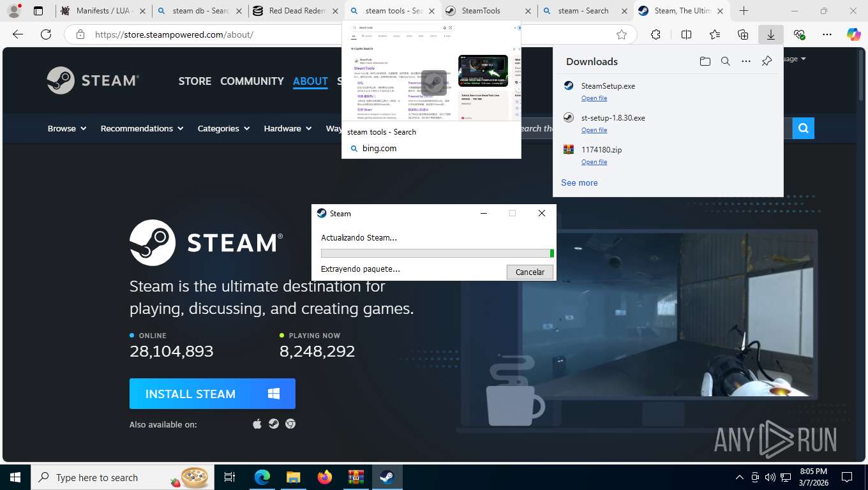Screen dimensions: 868x490
Task: Open the notification center icon
Action: tap(847, 477)
